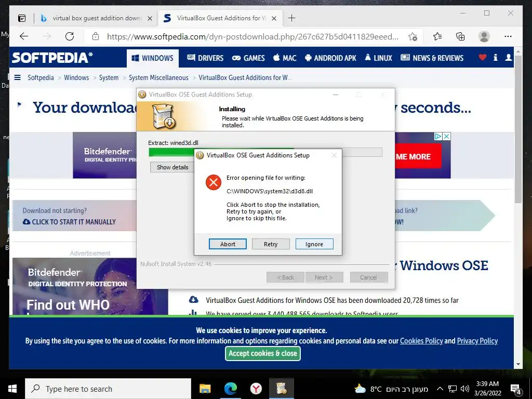Click the installer taskbar icon

pyautogui.click(x=281, y=389)
